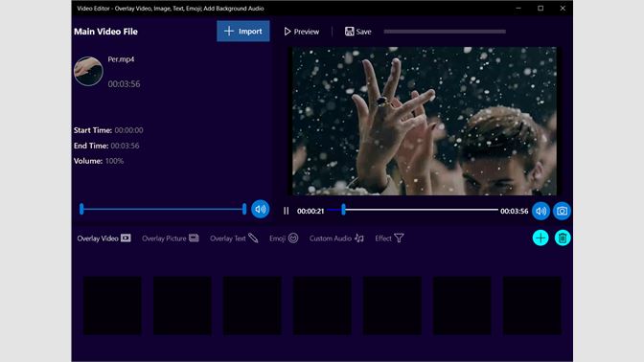This screenshot has width=644, height=362.
Task: Click the trim range end handle
Action: coord(244,209)
